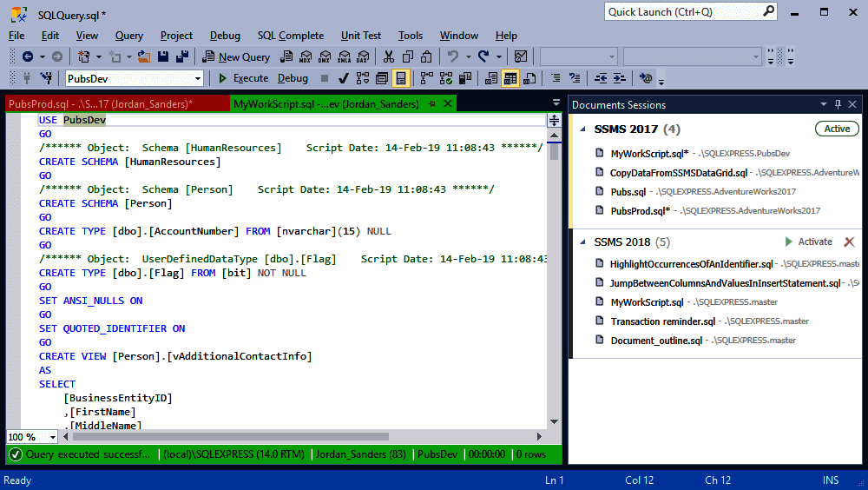The width and height of the screenshot is (868, 490).
Task: Click the Save All icon
Action: pos(183,56)
